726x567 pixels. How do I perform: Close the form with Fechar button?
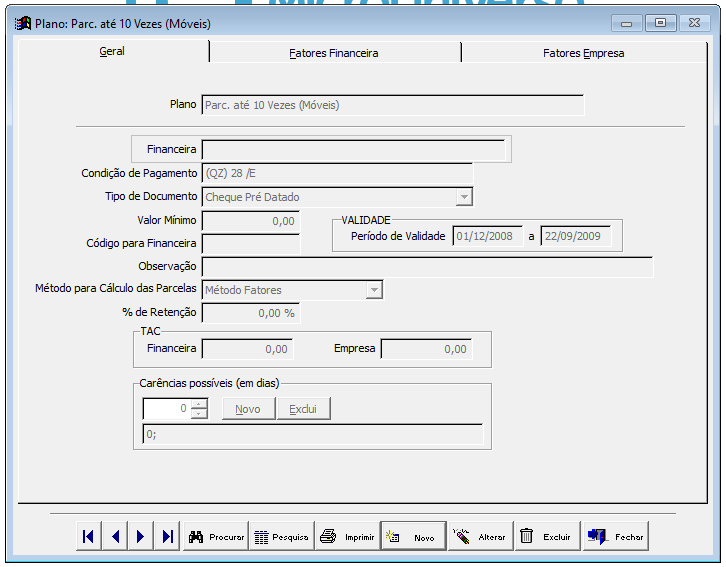point(616,537)
